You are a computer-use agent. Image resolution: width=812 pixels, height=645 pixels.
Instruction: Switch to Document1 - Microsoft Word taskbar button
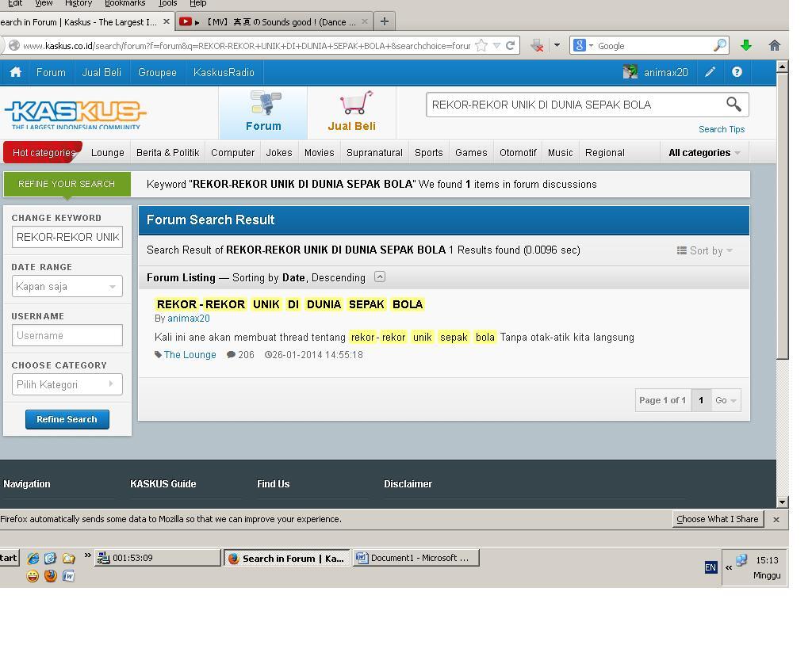tap(416, 558)
